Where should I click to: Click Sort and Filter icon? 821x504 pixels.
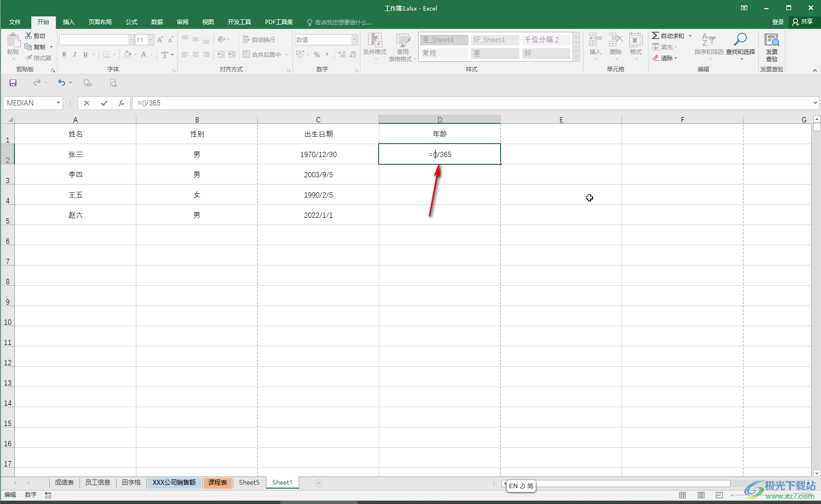click(709, 40)
